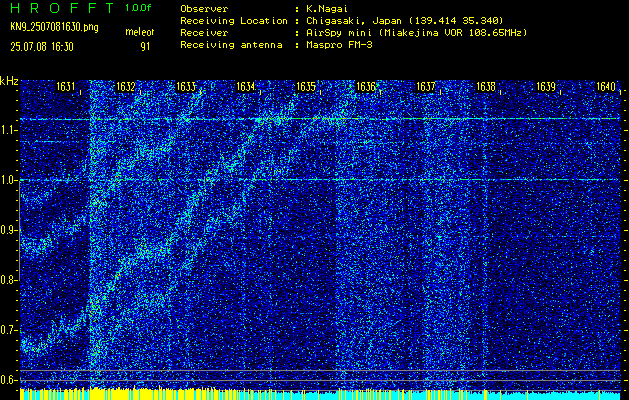
Task: Click the 1.1 frequency axis label
Action: coord(8,130)
